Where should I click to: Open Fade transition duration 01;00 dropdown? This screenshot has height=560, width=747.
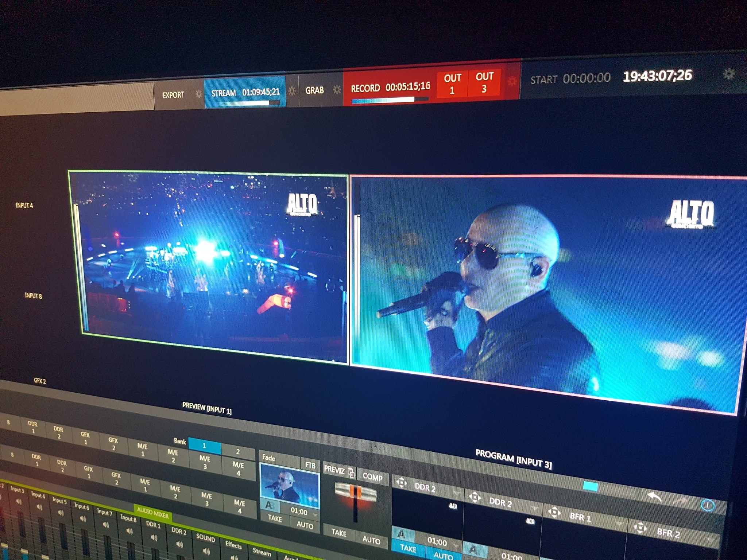point(315,515)
